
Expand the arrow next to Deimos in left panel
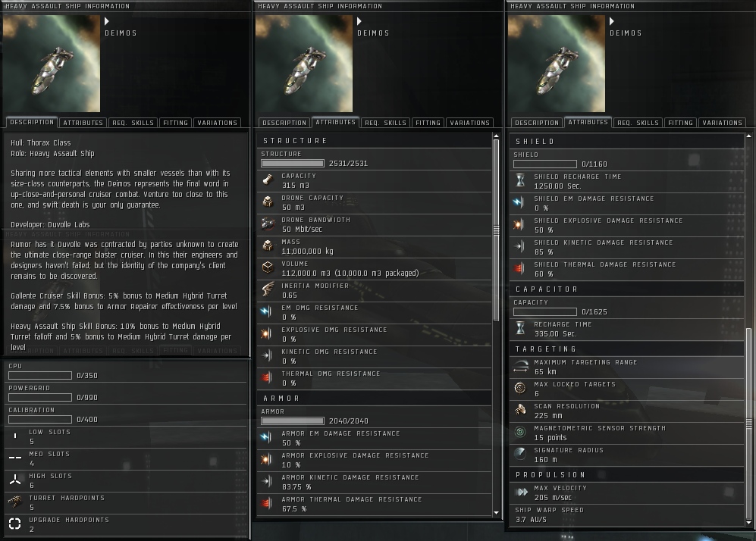(x=107, y=21)
